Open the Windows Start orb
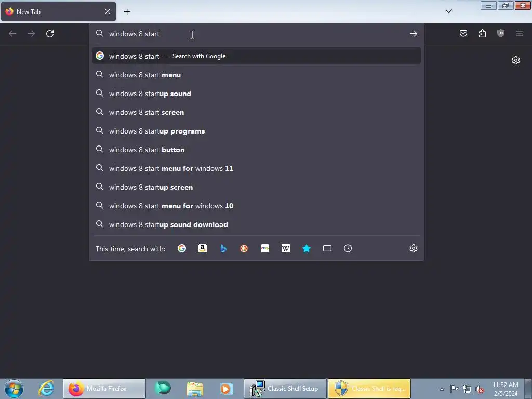 coord(14,389)
